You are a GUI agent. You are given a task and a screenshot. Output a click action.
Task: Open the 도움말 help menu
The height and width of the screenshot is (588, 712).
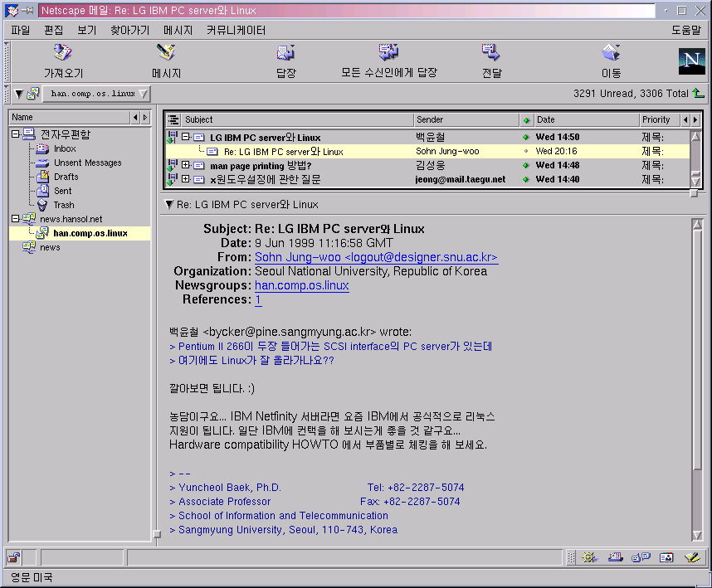tap(685, 30)
